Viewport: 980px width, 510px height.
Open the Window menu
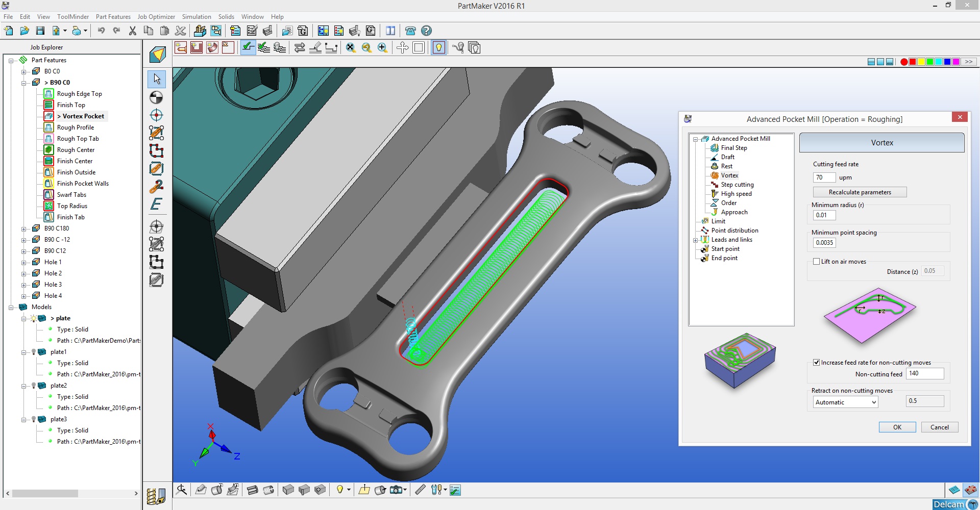(253, 17)
